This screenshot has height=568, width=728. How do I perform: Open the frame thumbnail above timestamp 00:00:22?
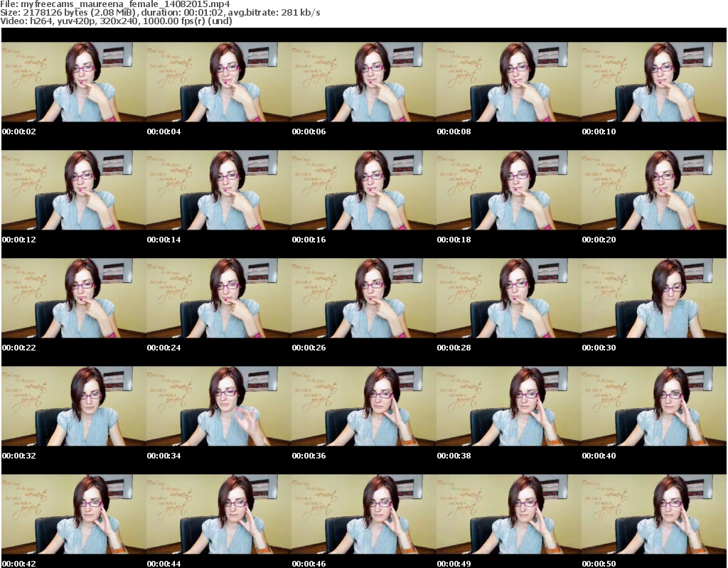tap(74, 298)
